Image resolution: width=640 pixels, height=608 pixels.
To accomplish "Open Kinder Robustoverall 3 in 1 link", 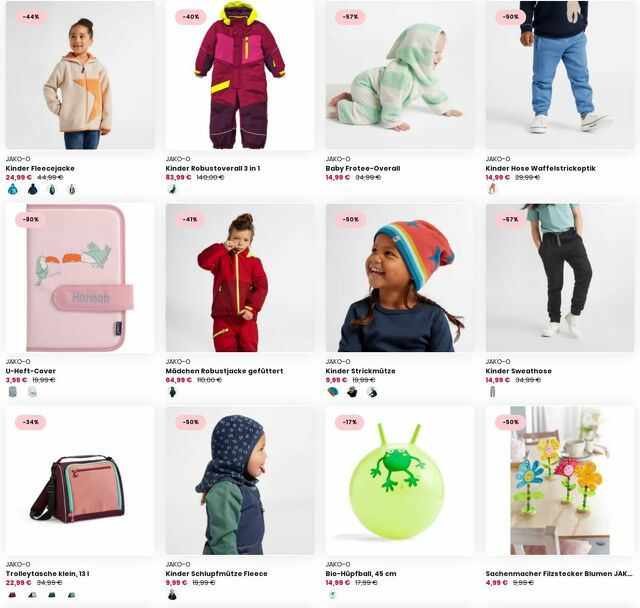I will point(213,168).
